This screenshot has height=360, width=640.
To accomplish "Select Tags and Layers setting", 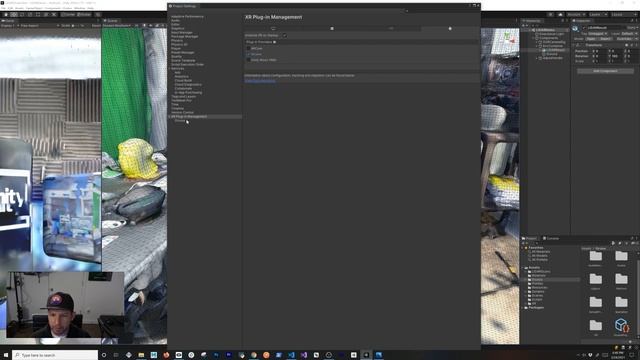I will 183,97.
